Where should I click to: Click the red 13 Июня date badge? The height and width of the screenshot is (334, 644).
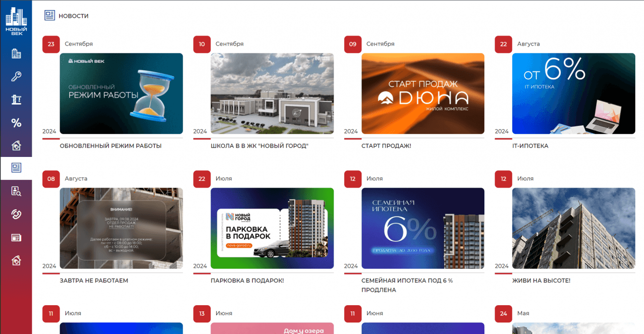202,314
